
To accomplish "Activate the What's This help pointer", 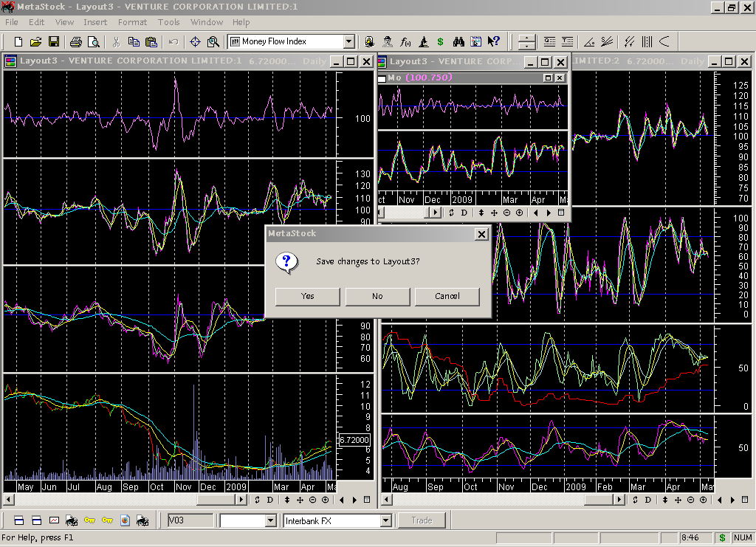I will (493, 42).
